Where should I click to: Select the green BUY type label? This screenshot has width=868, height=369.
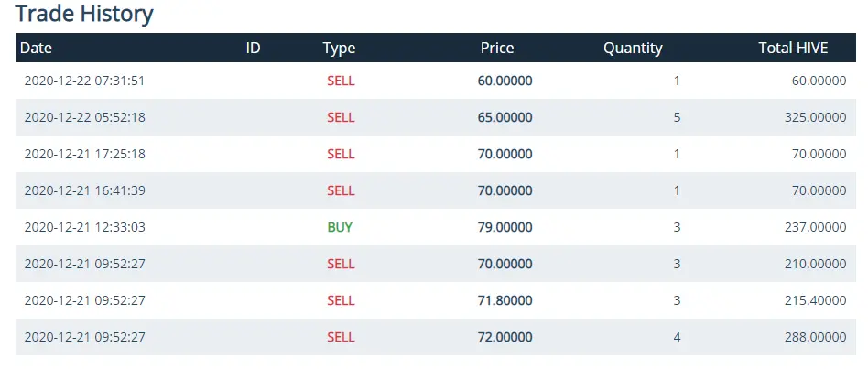click(x=340, y=227)
